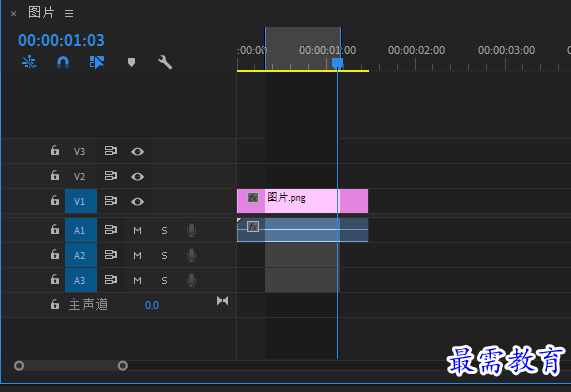Viewport: 571px width, 392px height.
Task: Toggle insert sequences as nests icon
Action: 29,62
